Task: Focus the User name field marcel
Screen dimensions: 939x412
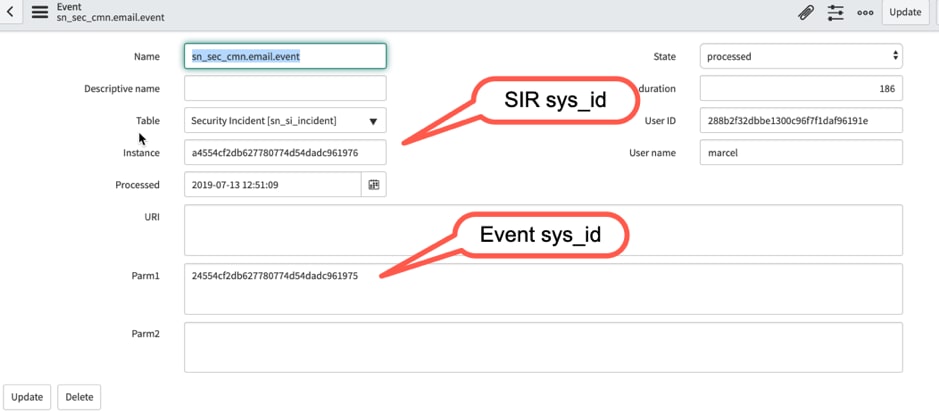Action: [x=801, y=152]
